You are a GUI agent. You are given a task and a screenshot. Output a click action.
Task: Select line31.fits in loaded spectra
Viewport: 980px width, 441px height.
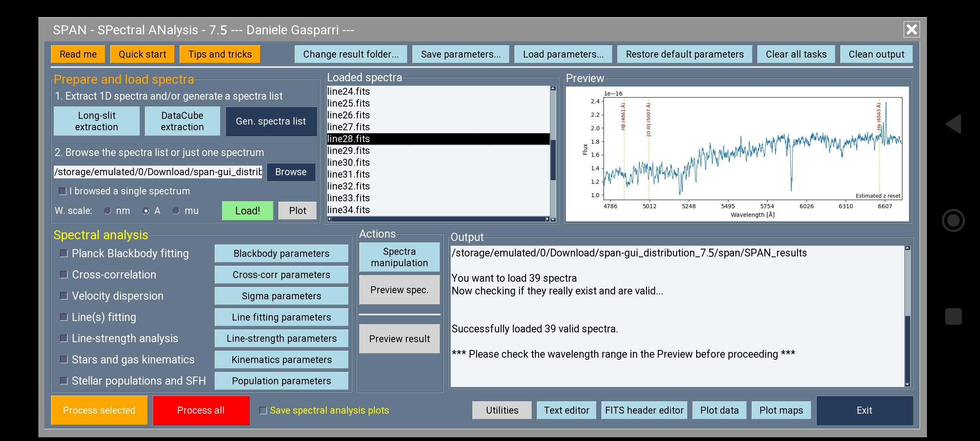point(438,174)
